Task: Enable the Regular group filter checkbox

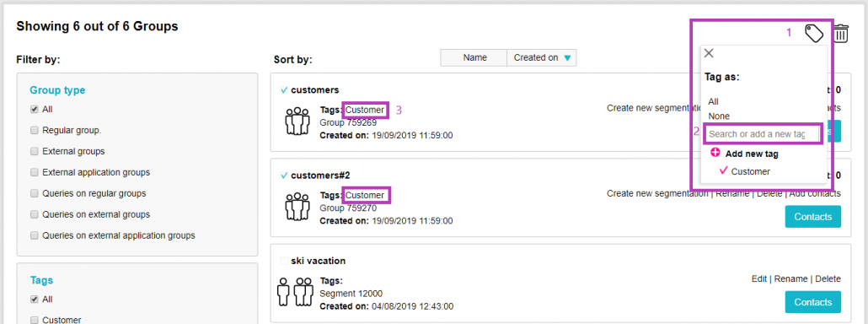Action: click(x=35, y=131)
